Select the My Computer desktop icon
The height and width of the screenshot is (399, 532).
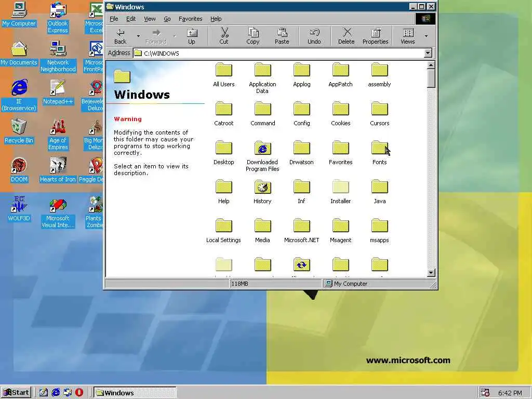[19, 15]
